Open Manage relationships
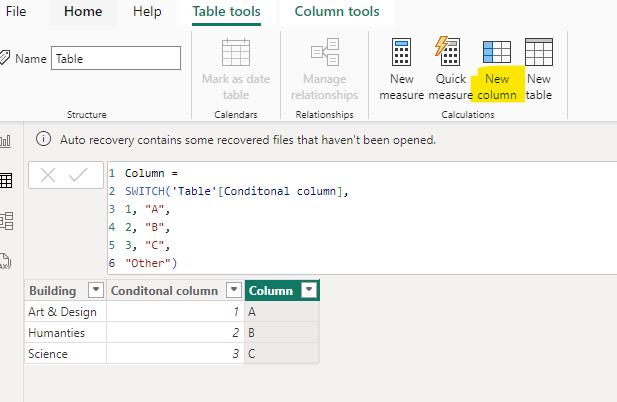617x402 pixels. (x=325, y=70)
